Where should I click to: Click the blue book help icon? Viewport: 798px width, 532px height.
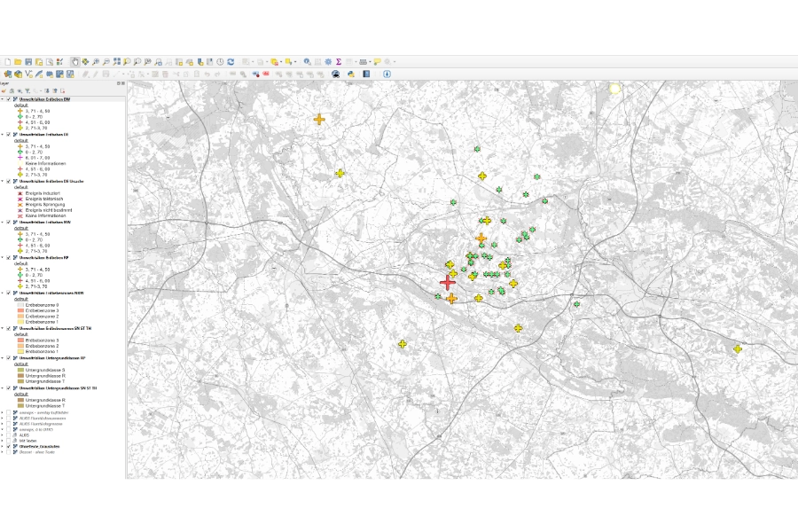(x=366, y=74)
